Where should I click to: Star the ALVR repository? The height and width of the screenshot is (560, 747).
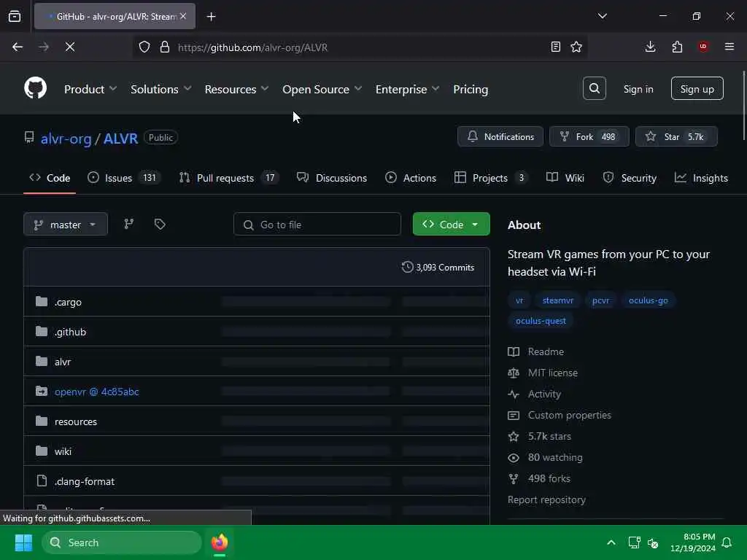(x=676, y=136)
